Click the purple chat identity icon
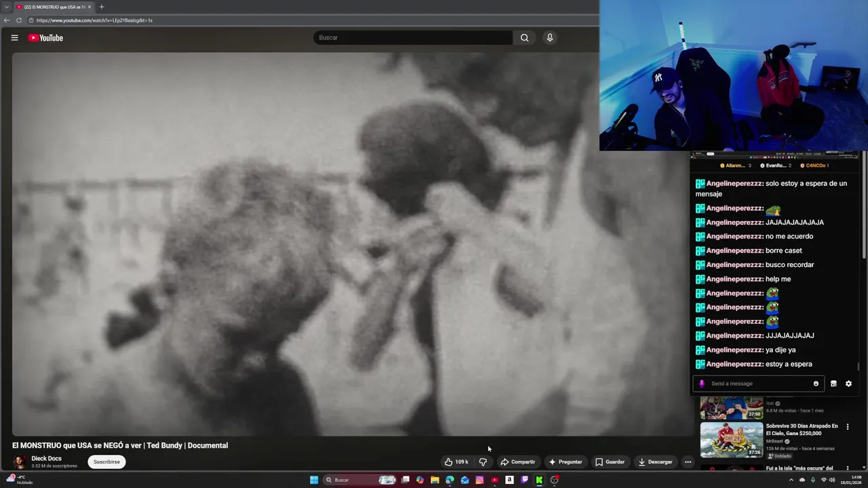Screen dimensions: 868x488 (x=702, y=384)
